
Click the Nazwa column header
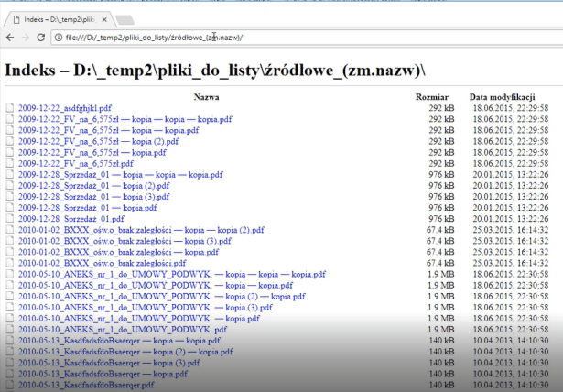pyautogui.click(x=207, y=97)
